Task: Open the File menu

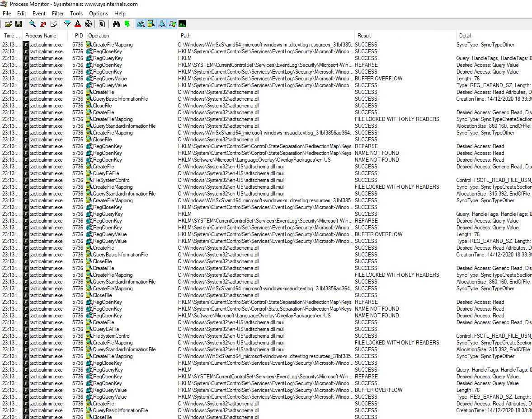Action: (7, 14)
